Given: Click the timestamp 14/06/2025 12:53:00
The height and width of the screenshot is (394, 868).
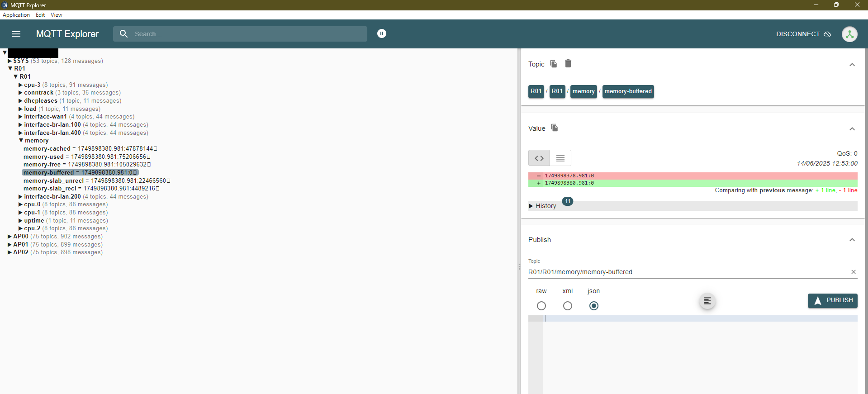Looking at the screenshot, I should point(827,163).
